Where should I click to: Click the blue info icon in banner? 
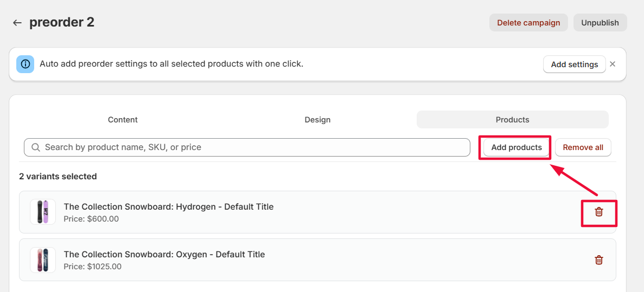(25, 64)
